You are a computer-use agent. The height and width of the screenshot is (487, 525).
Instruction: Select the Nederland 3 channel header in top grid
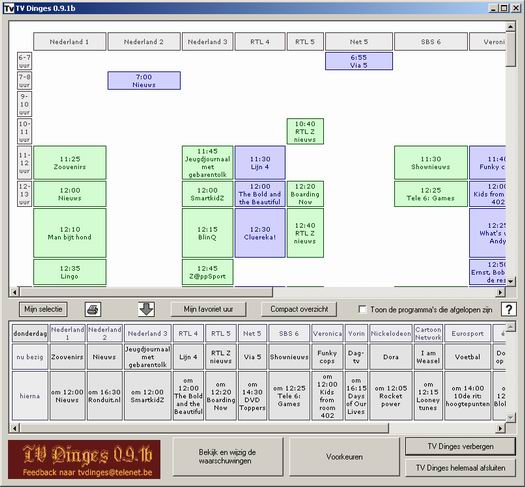(x=207, y=42)
